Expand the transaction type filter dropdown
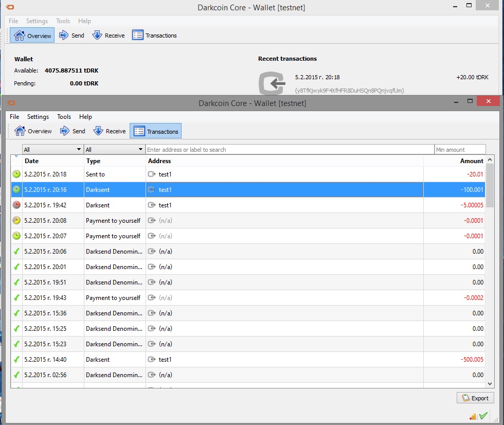This screenshot has width=504, height=425. click(114, 150)
